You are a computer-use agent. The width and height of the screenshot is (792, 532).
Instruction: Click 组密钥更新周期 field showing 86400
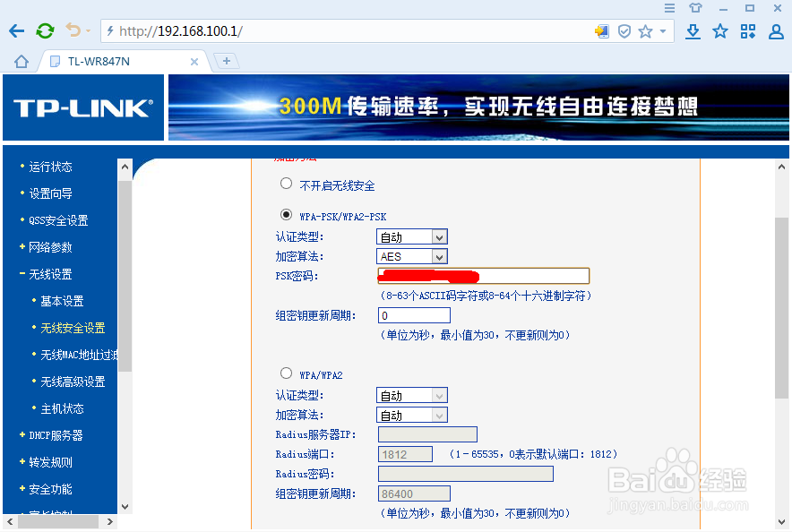coord(414,493)
